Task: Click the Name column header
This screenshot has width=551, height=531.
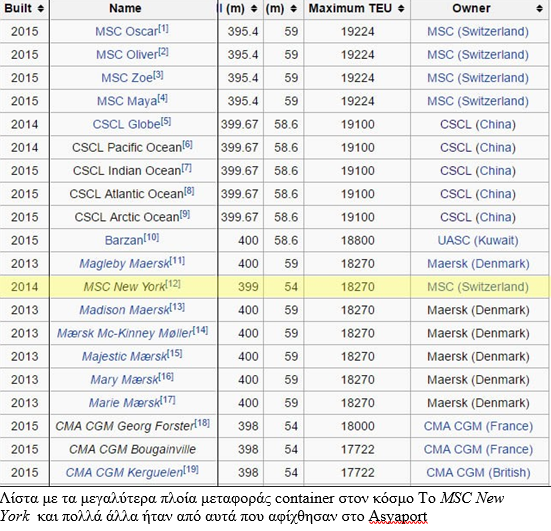Action: coord(125,8)
